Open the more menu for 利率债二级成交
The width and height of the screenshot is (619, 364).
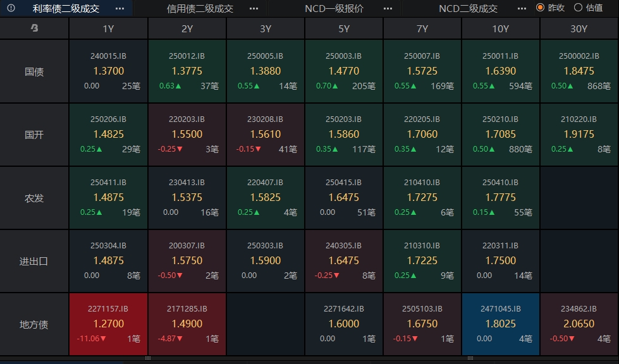pyautogui.click(x=120, y=8)
